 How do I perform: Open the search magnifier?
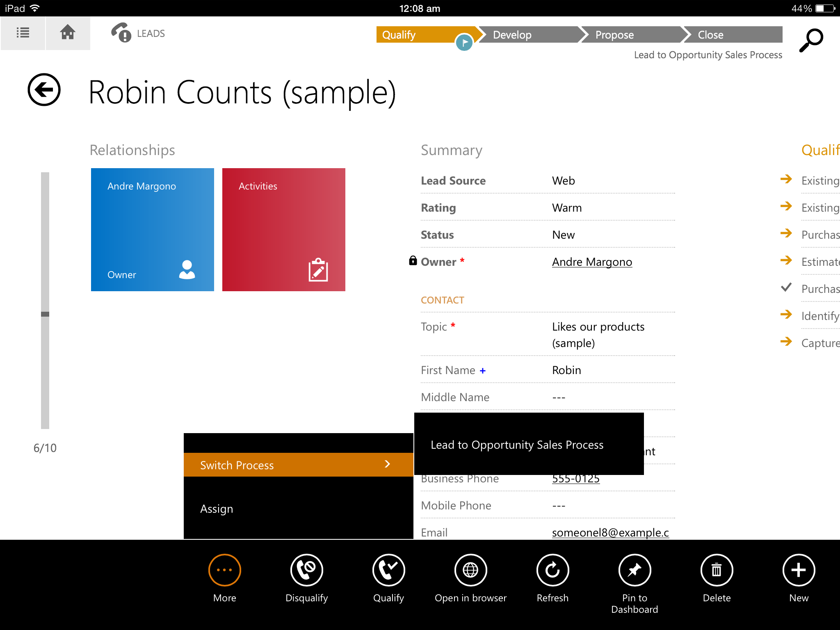811,40
